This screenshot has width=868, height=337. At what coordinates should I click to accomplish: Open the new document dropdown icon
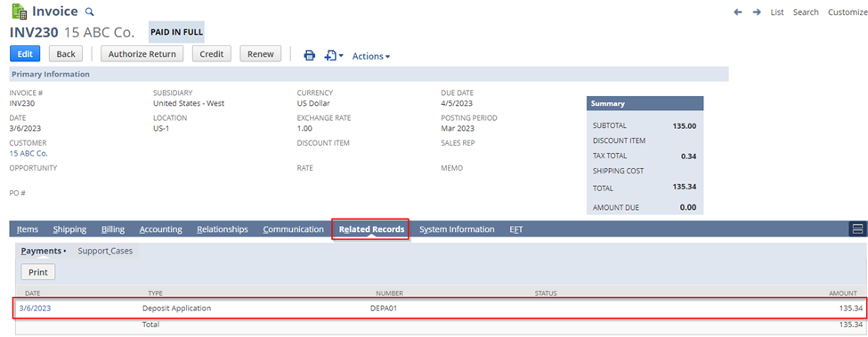point(334,55)
